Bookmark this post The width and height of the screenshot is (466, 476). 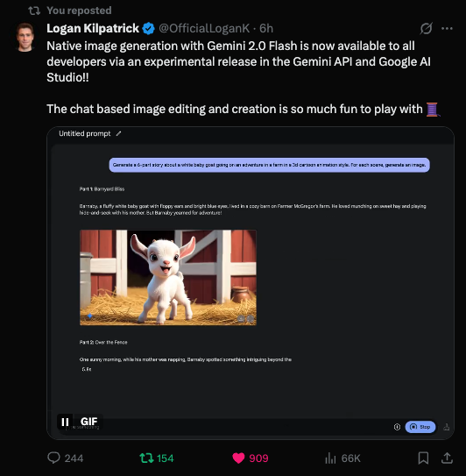[423, 458]
